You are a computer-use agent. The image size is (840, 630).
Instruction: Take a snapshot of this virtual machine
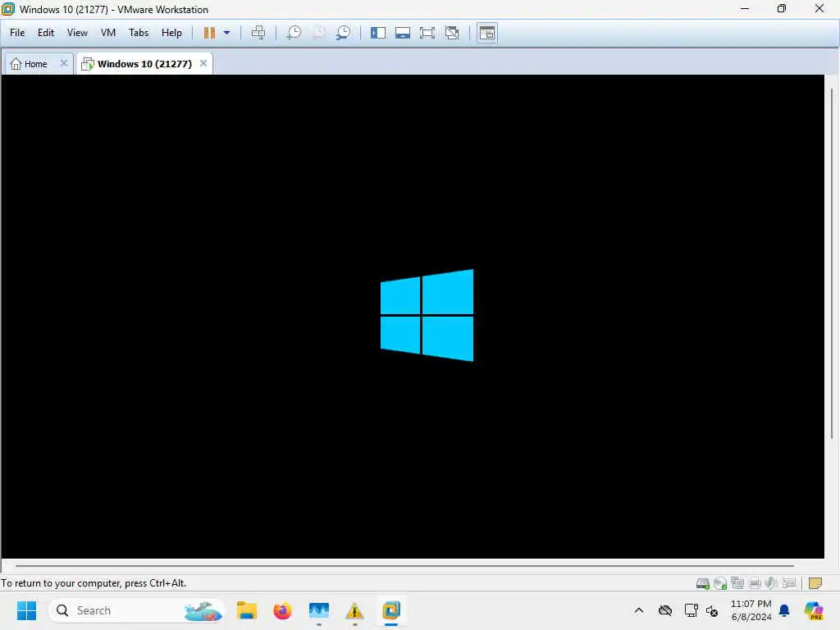point(294,33)
